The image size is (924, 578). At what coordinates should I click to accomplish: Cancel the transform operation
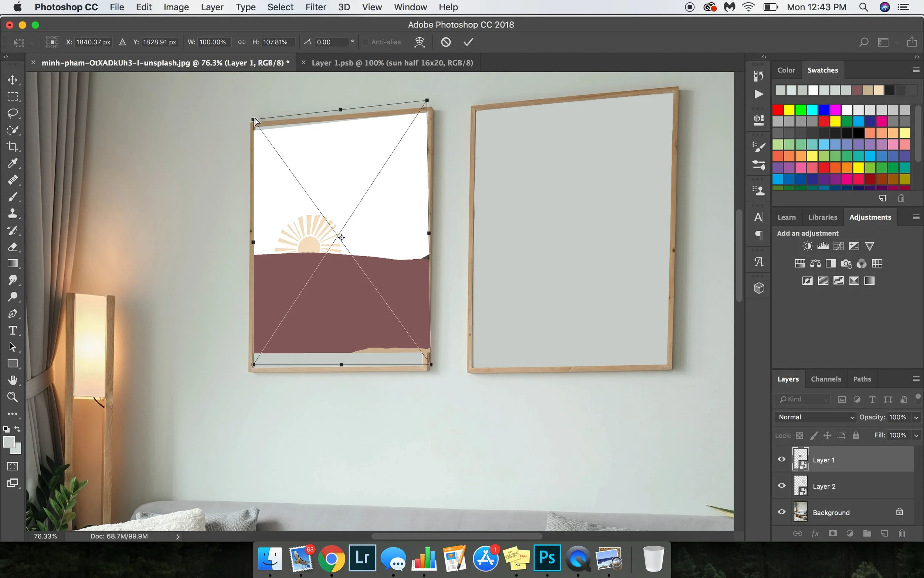pyautogui.click(x=445, y=42)
